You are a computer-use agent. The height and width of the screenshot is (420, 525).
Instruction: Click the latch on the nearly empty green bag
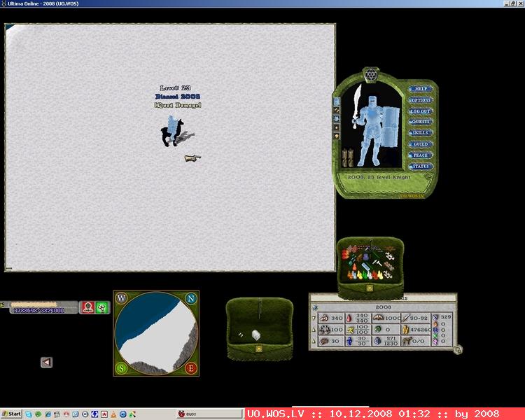tap(259, 349)
